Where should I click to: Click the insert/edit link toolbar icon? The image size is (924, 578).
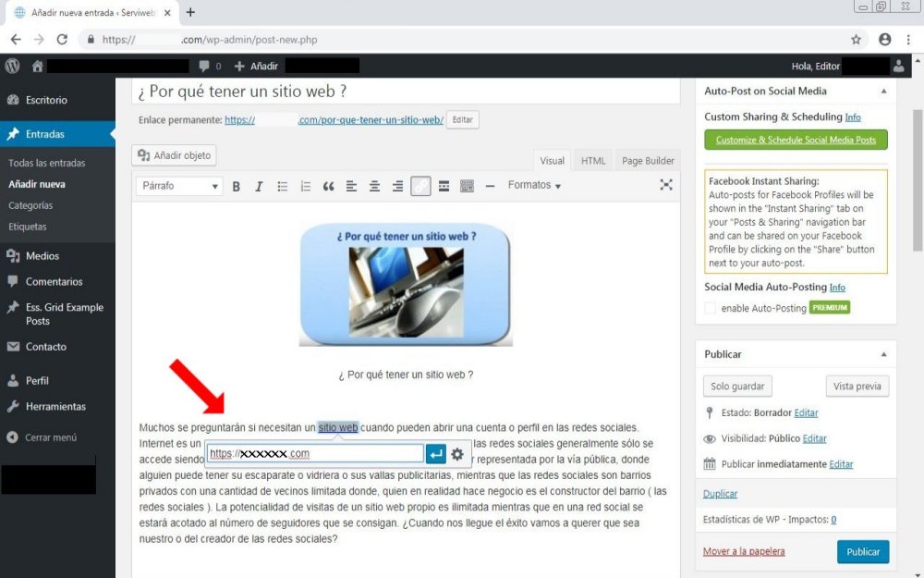coord(420,186)
